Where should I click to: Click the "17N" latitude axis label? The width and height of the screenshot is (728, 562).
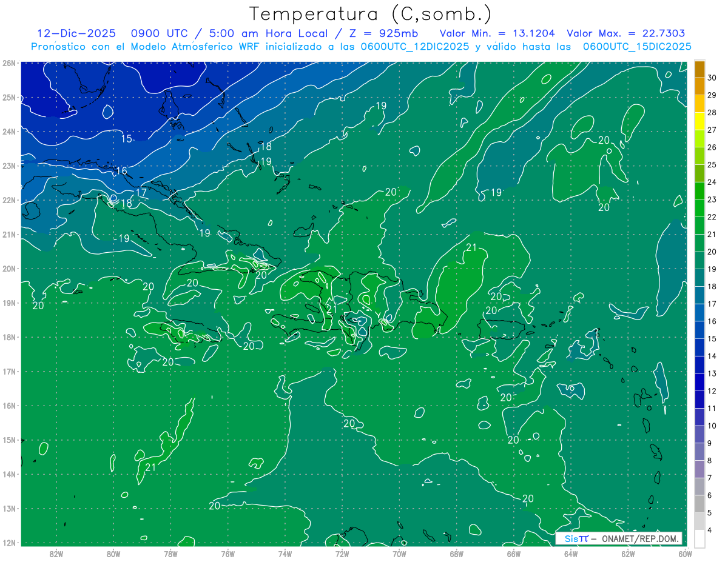[9, 372]
